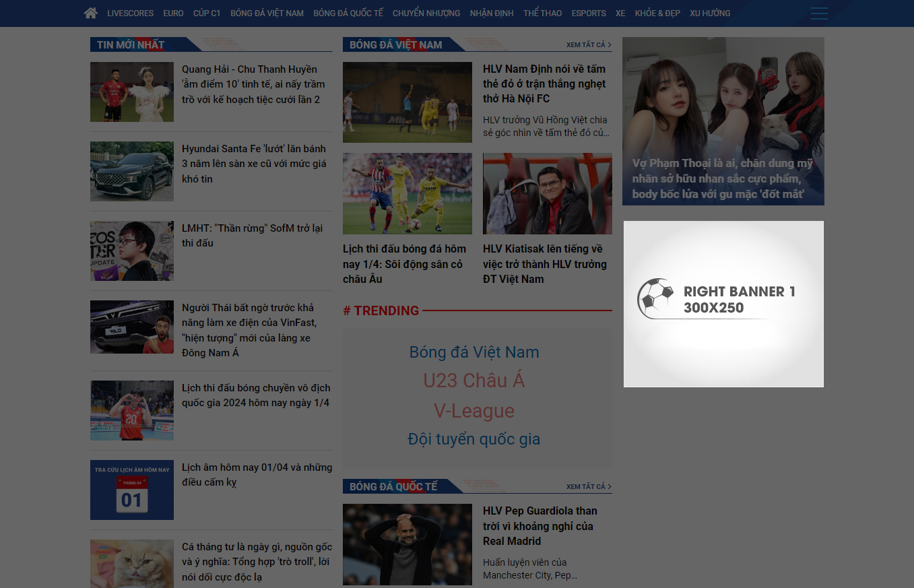
Task: Click the BÓNG ĐÁ VIỆT NAM section header
Action: click(x=396, y=44)
